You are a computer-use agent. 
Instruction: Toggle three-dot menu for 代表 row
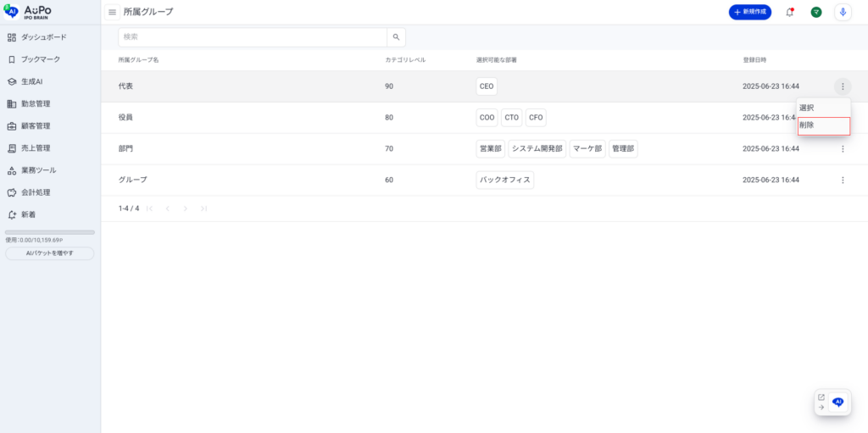[x=843, y=86]
